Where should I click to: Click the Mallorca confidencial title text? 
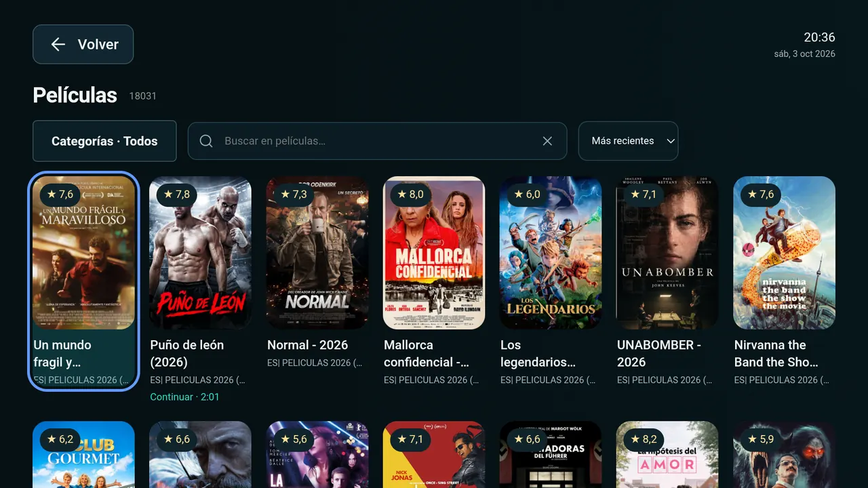pos(427,354)
